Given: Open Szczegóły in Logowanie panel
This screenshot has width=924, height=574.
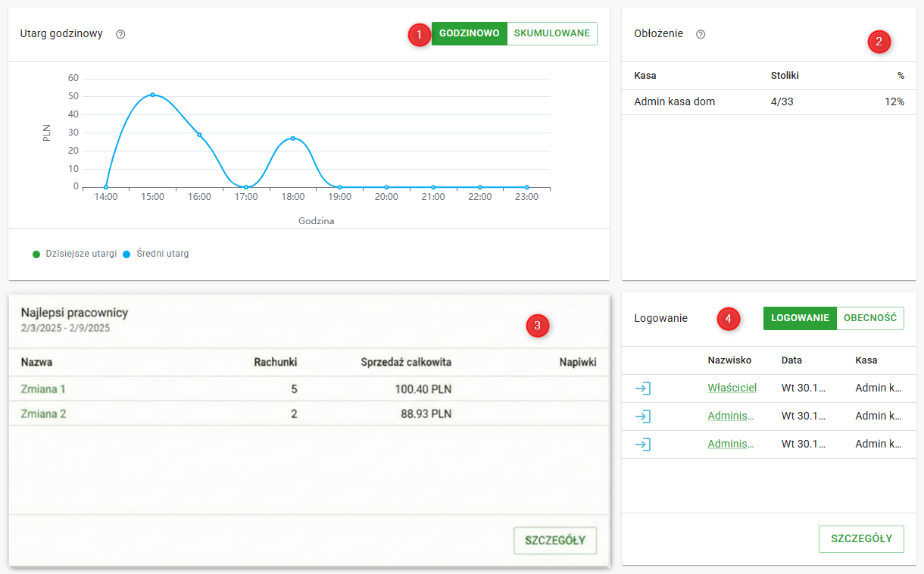Looking at the screenshot, I should (861, 538).
